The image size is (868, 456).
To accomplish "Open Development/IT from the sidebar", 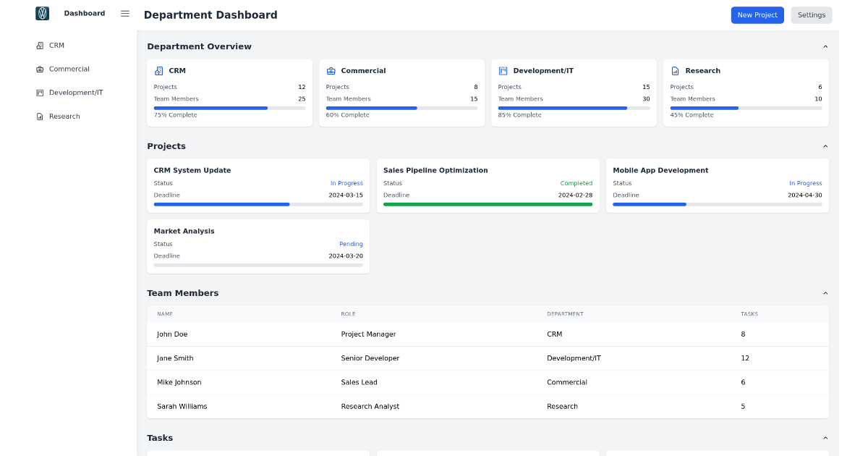I will [x=39, y=92].
